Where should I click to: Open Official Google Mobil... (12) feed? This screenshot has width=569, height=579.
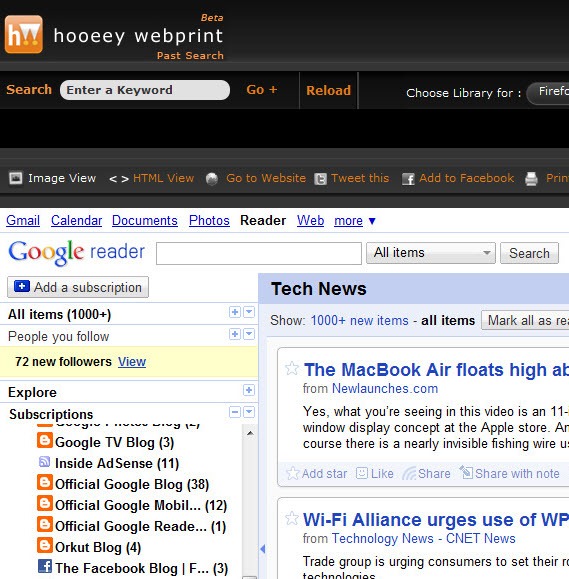pyautogui.click(x=141, y=506)
